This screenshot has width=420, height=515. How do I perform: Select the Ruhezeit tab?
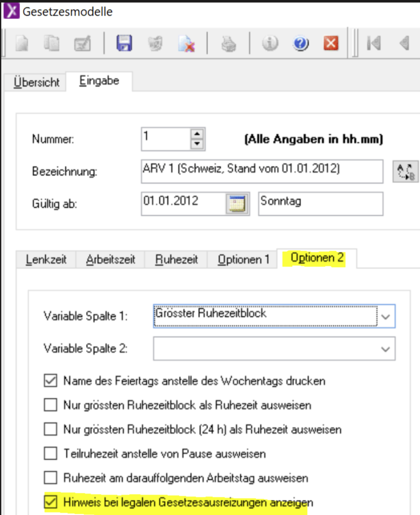[x=176, y=259]
